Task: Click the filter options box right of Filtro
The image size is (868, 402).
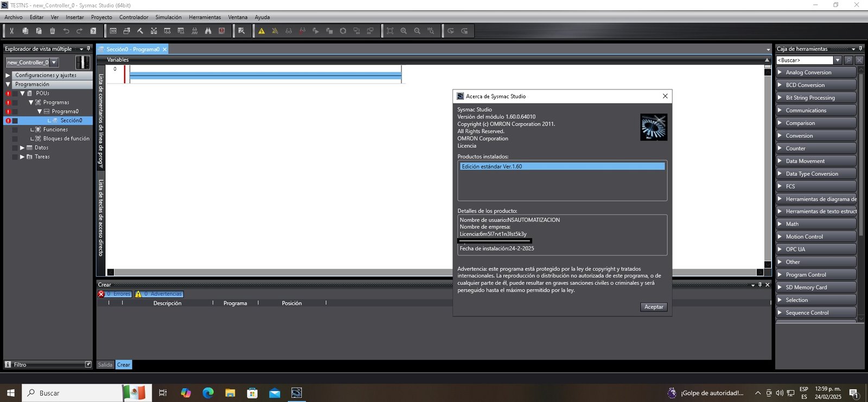Action: [x=88, y=365]
